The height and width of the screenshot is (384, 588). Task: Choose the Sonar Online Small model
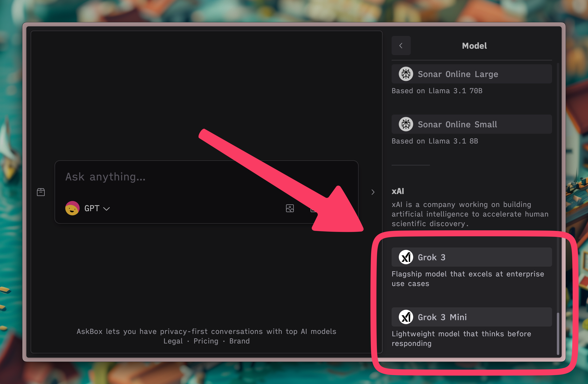(x=472, y=124)
